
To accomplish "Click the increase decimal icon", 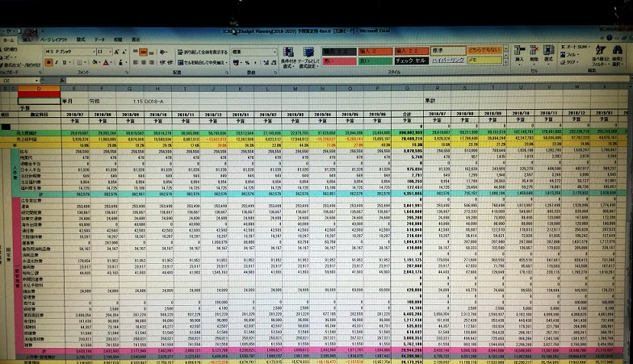I will 265,63.
